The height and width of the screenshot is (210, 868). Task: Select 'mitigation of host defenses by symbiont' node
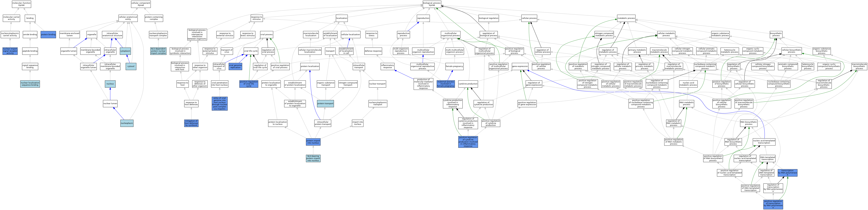[x=191, y=123]
